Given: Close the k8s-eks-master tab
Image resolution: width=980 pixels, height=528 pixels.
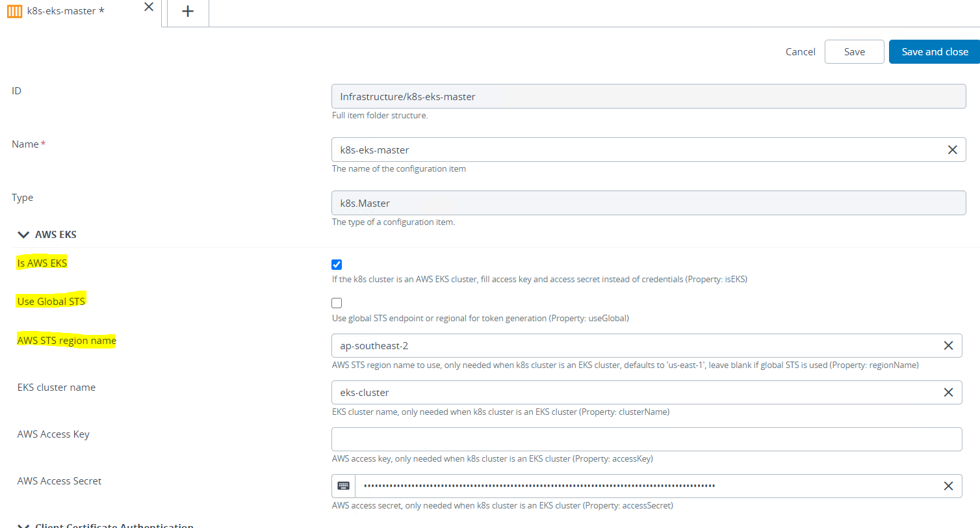Looking at the screenshot, I should tap(149, 7).
